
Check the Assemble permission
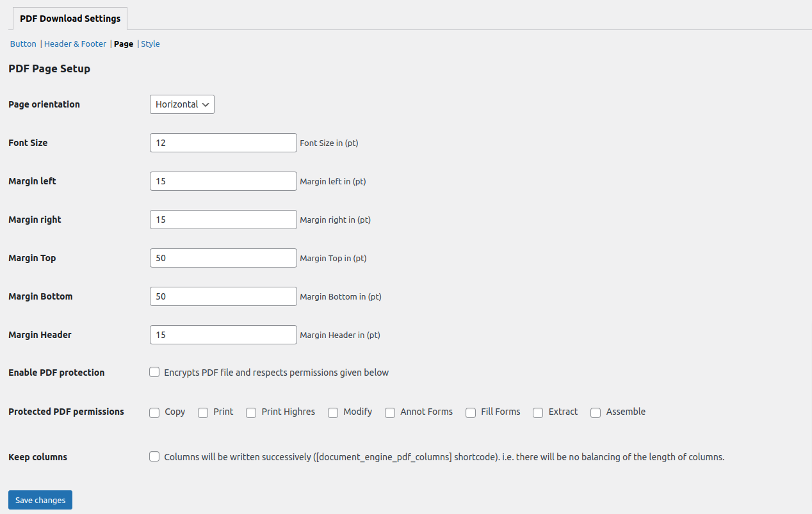(x=595, y=412)
